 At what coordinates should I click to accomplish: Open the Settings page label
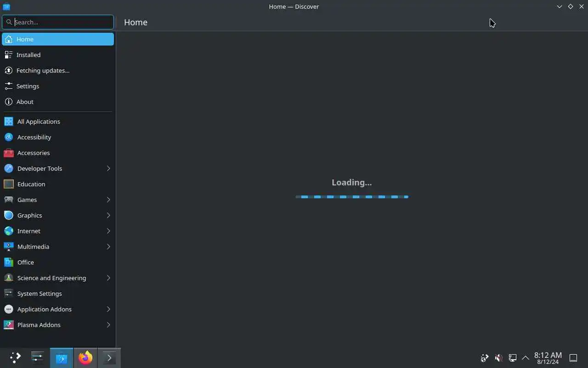28,86
